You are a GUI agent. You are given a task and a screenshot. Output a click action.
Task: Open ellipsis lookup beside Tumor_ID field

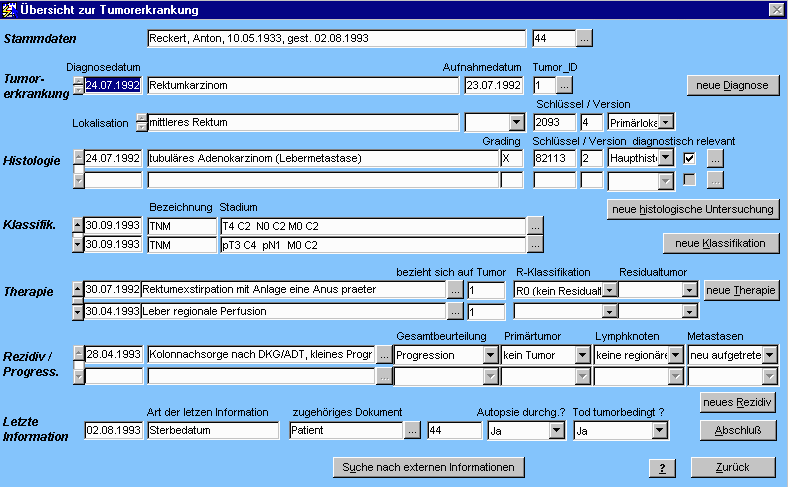[x=564, y=86]
